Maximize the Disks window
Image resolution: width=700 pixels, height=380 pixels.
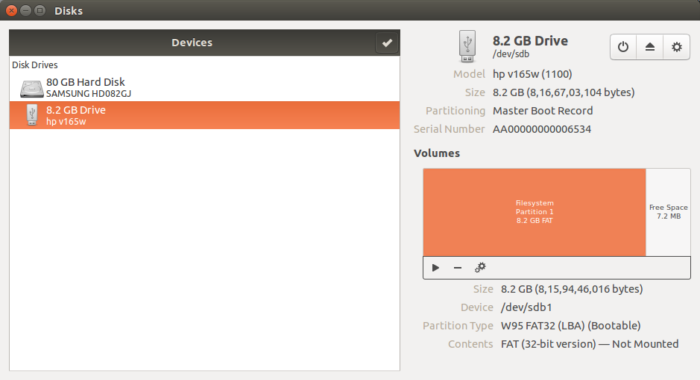(x=40, y=10)
